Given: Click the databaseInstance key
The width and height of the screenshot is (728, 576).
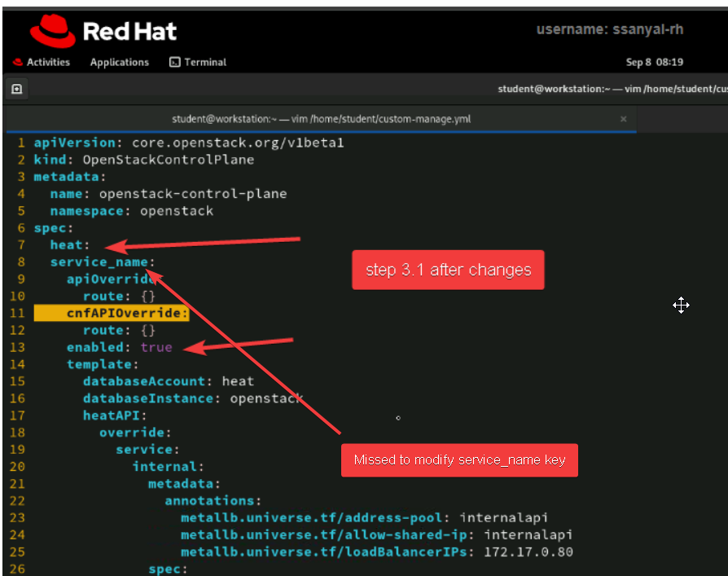Looking at the screenshot, I should [148, 398].
